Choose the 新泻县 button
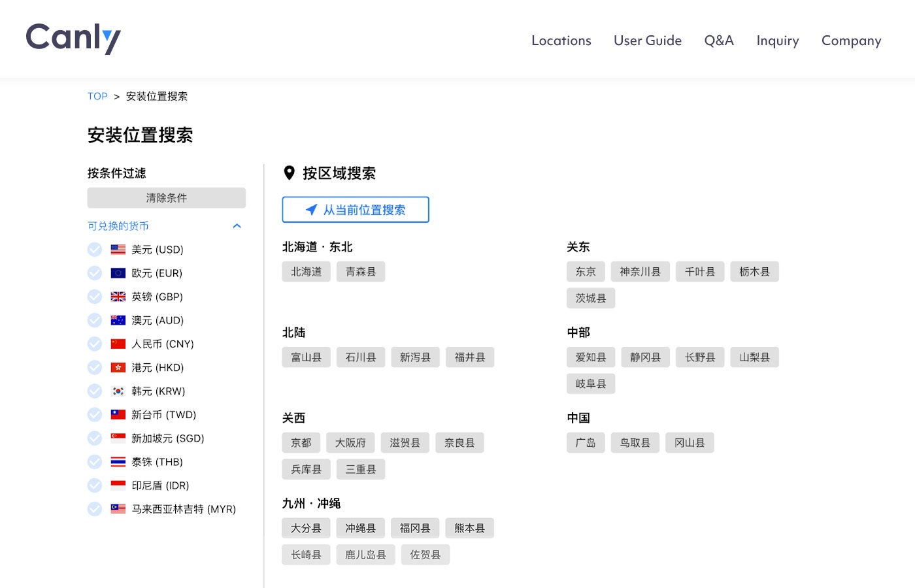 416,357
